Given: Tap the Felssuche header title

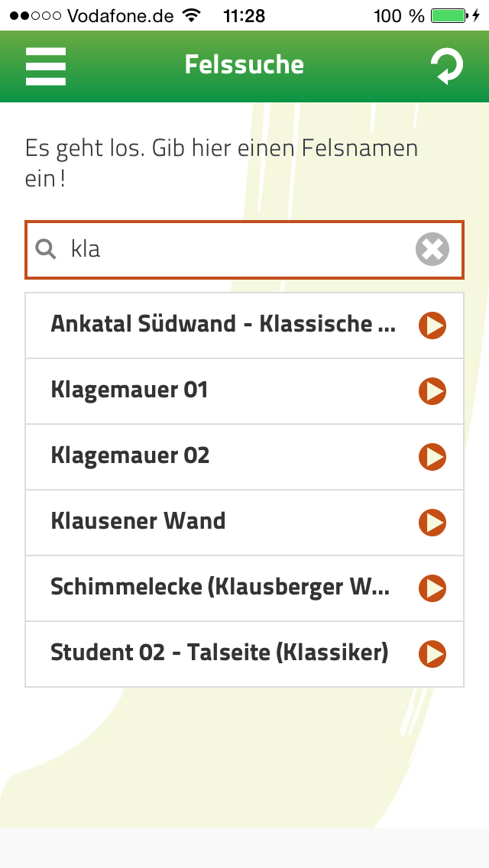Looking at the screenshot, I should 244,65.
